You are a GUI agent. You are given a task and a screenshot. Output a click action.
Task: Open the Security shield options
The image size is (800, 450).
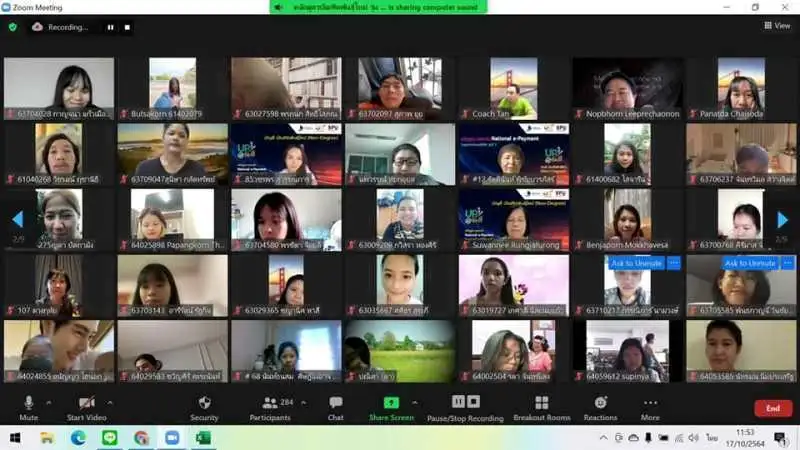click(204, 406)
